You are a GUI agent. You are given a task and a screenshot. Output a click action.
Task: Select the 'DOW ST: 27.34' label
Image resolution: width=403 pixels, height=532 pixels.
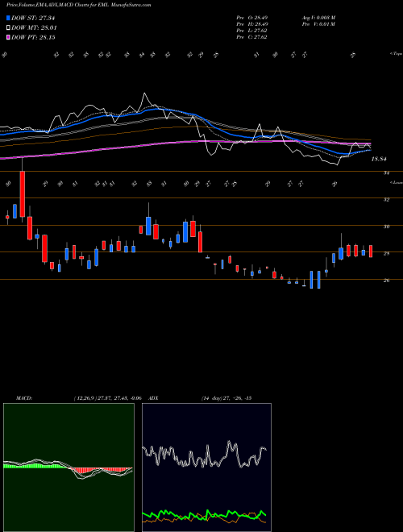coord(33,18)
